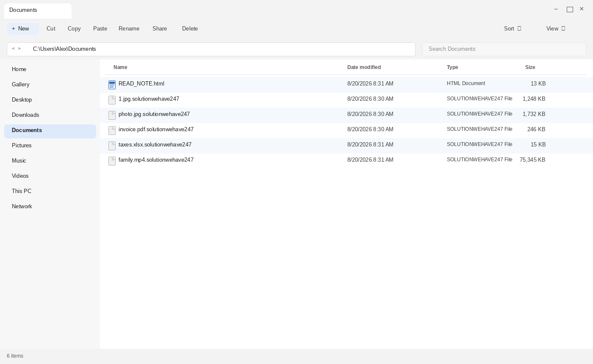Click the 75,345 KB size cell

[532, 160]
